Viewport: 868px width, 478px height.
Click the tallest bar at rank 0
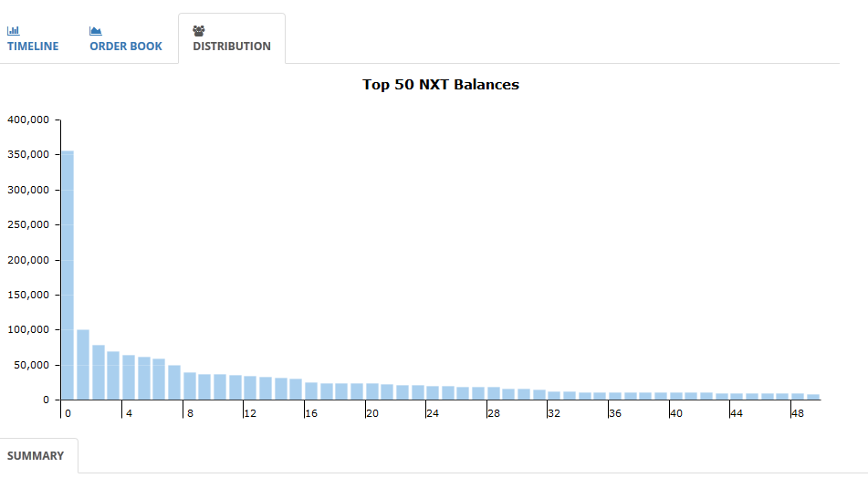click(x=68, y=275)
